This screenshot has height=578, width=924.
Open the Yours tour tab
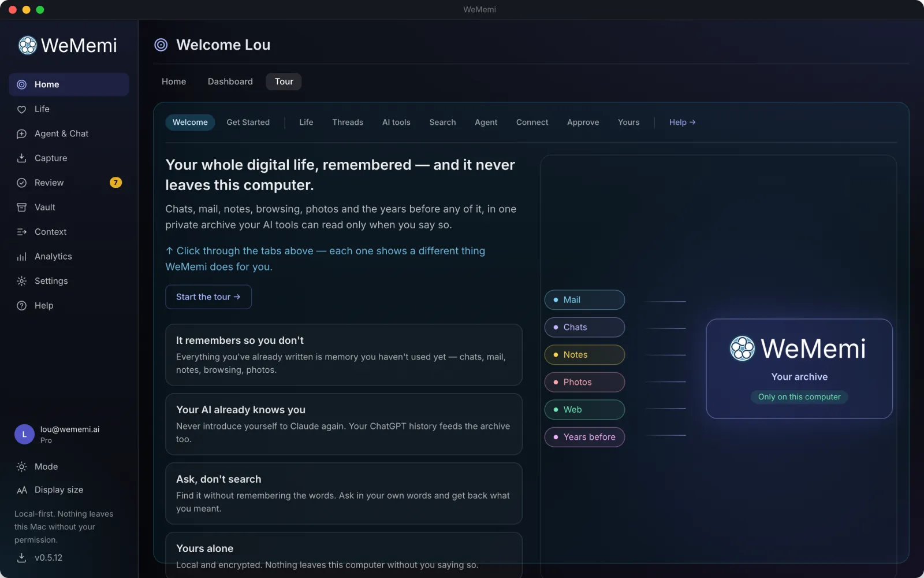628,123
